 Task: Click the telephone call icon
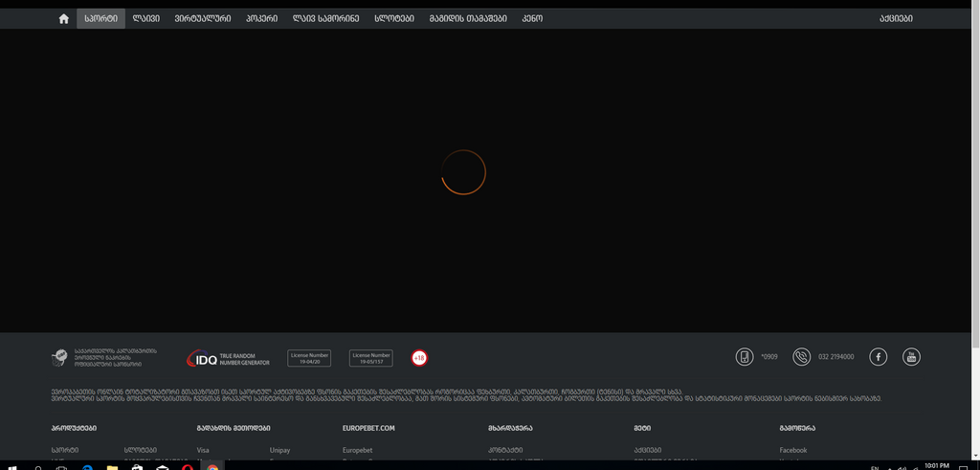pos(801,357)
